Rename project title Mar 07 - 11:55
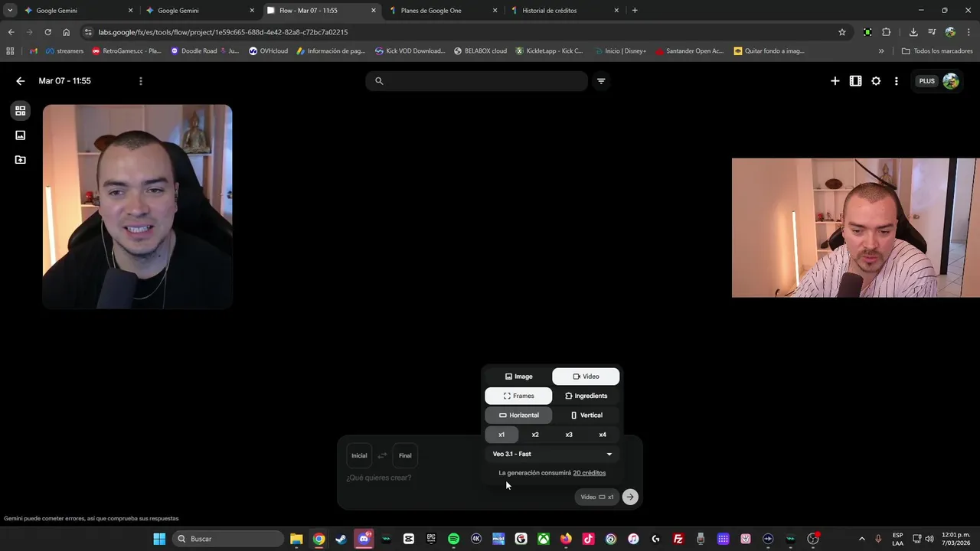This screenshot has width=980, height=551. (65, 81)
